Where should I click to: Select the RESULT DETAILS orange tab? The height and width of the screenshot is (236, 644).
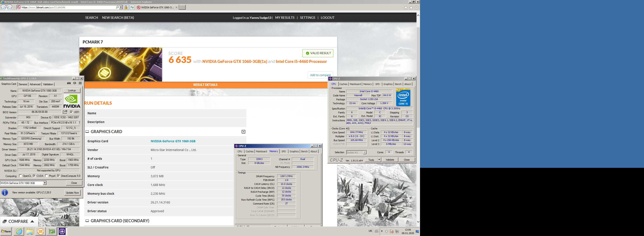pos(205,85)
